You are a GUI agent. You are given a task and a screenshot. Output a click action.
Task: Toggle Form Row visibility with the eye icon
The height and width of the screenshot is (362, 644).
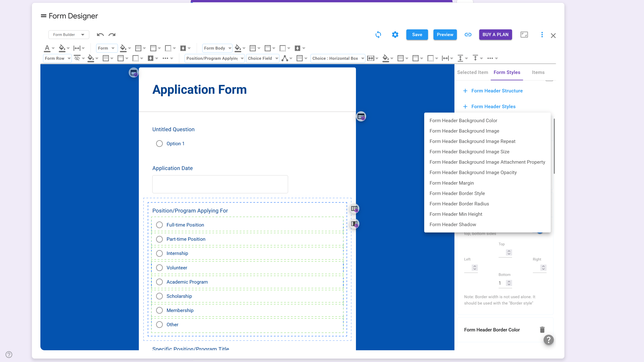[x=77, y=58]
